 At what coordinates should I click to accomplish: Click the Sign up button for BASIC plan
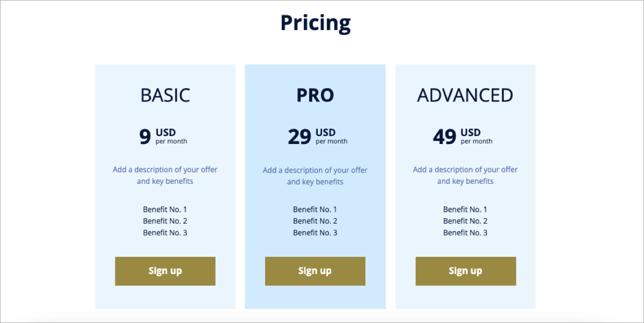[165, 271]
